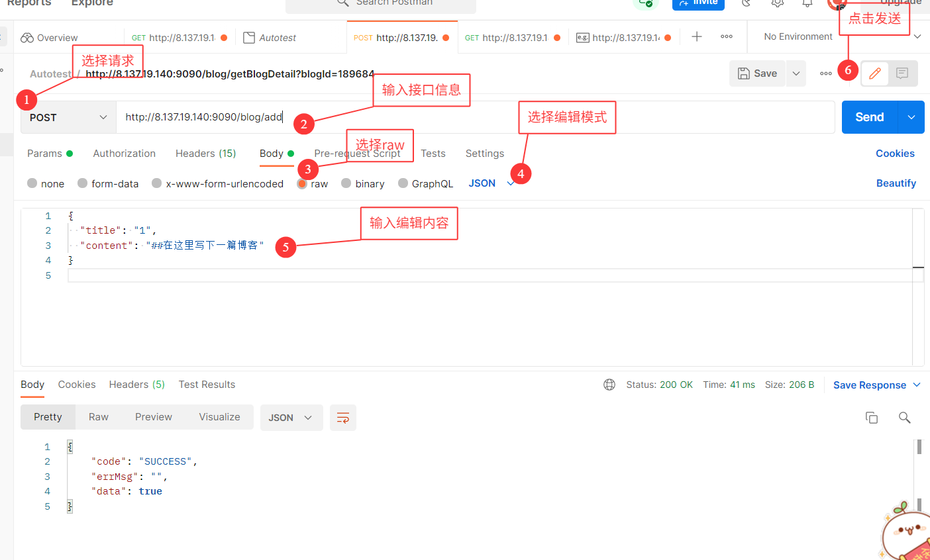Show the response in Visualize view
This screenshot has width=930, height=560.
(x=220, y=417)
